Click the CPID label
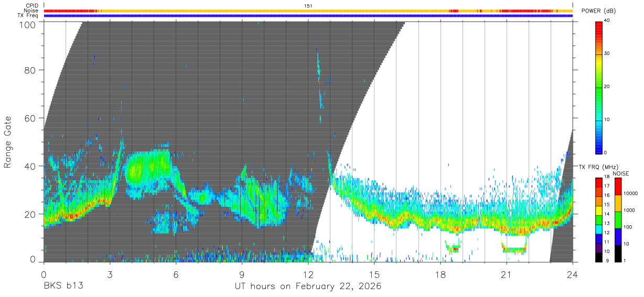The width and height of the screenshot is (644, 297). tap(33, 6)
